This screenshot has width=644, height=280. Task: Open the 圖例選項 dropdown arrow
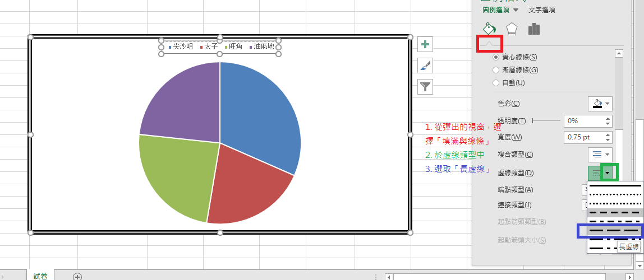coord(516,10)
